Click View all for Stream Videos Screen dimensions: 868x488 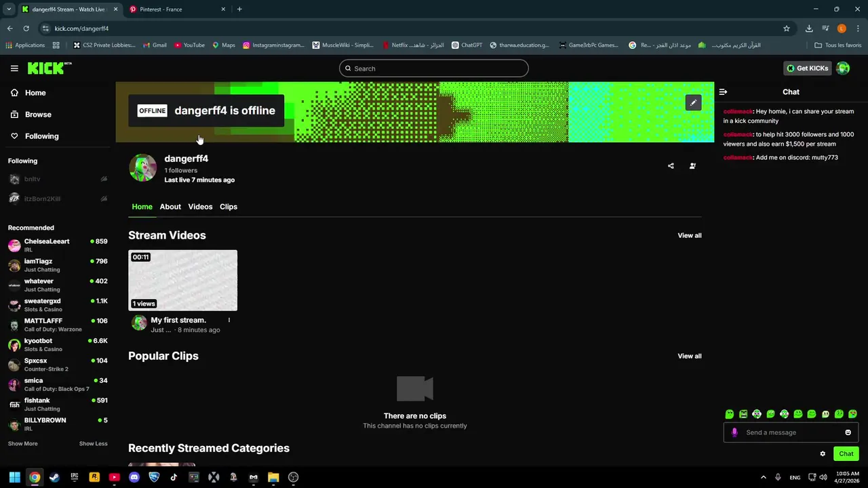690,235
